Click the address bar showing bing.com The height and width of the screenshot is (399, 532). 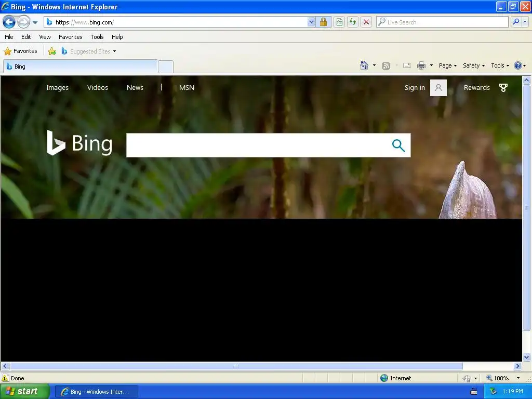click(x=176, y=22)
